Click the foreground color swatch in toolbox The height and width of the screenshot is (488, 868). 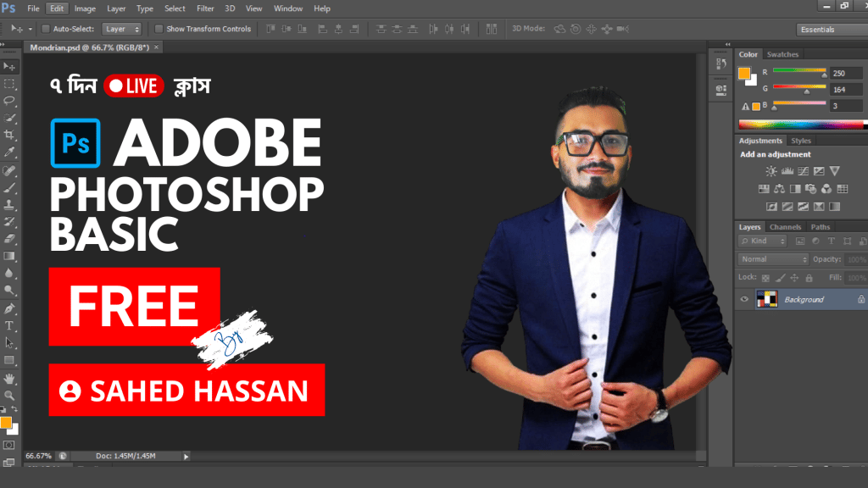coord(6,423)
